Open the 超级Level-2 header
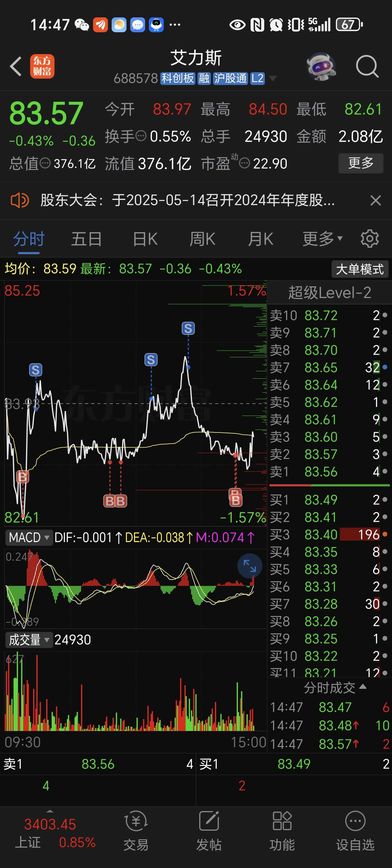The image size is (392, 868). click(329, 292)
